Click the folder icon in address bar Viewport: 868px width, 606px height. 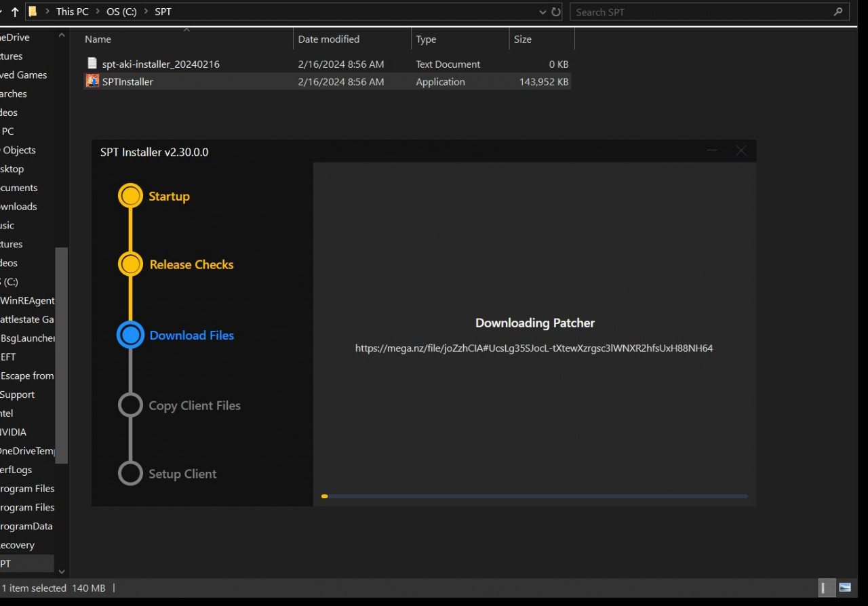click(32, 12)
